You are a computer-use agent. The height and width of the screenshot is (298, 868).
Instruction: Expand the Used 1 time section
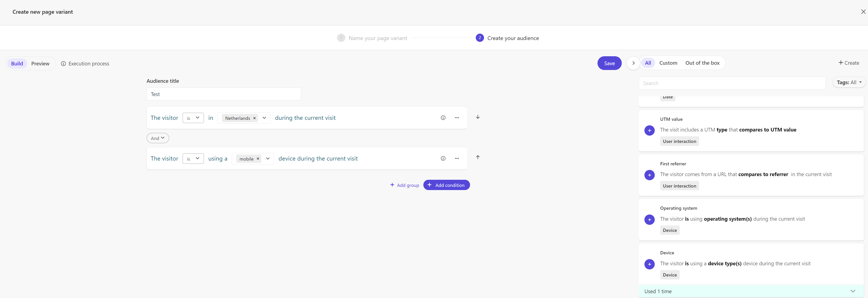coord(852,291)
